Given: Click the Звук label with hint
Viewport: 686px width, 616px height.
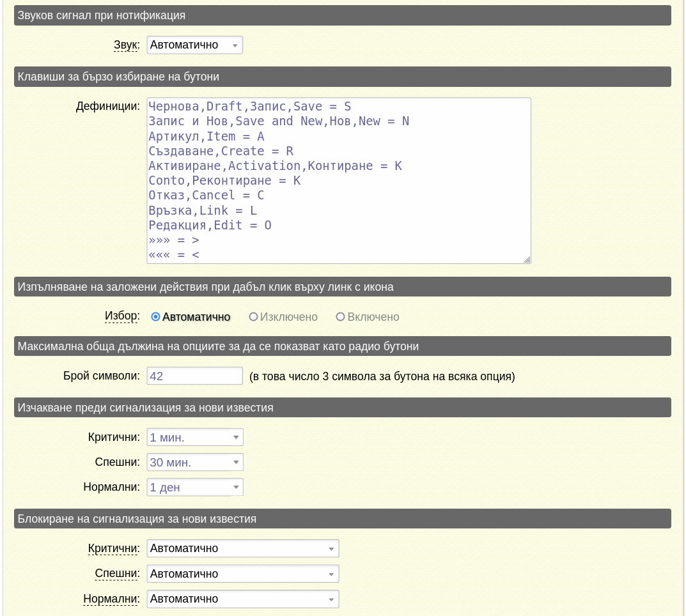Looking at the screenshot, I should (127, 45).
